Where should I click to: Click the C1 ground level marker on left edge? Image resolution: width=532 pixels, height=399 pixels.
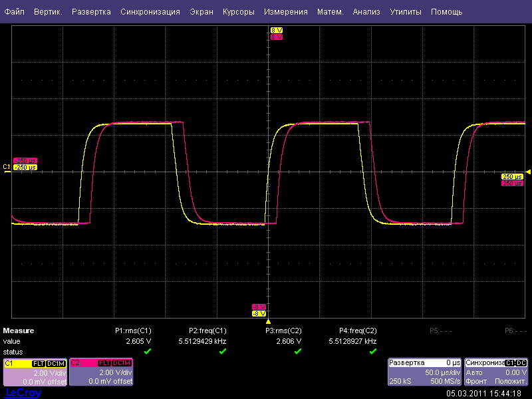(x=7, y=167)
